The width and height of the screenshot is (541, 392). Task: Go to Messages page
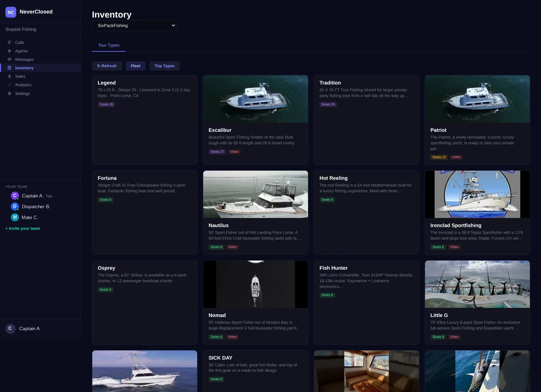click(x=41, y=59)
